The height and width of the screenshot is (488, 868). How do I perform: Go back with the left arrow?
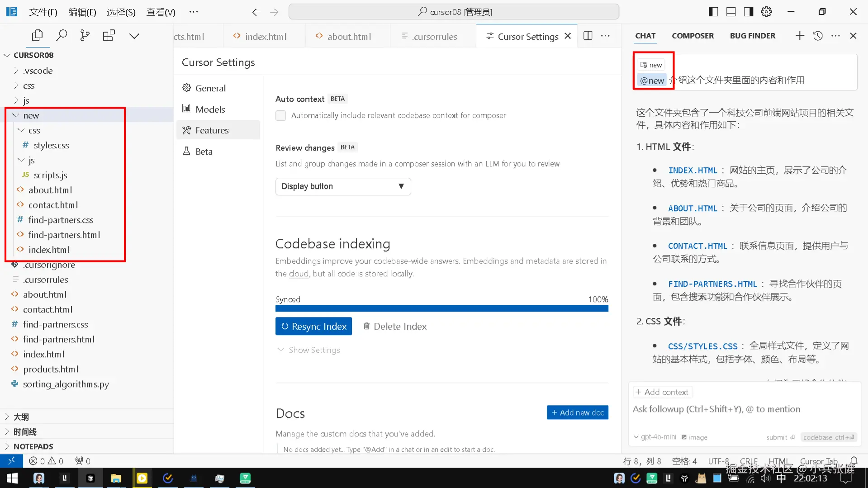click(256, 12)
